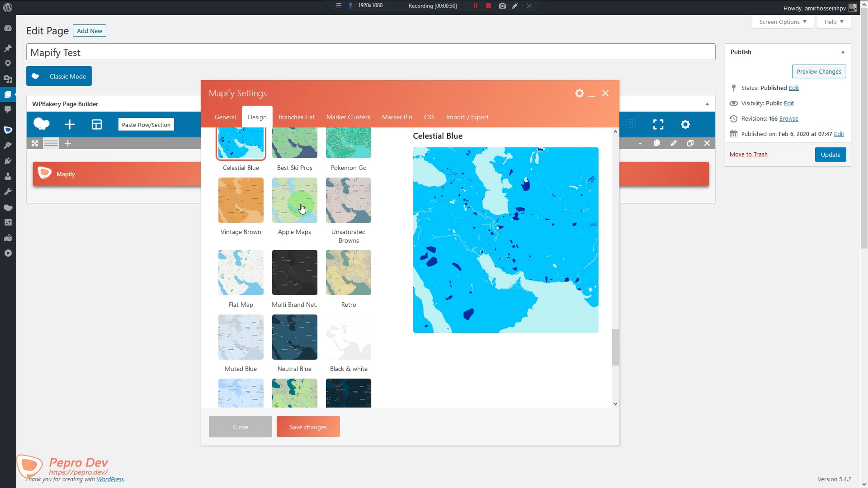Screen dimensions: 868x488
Task: Open the Plugins plug icon in sidebar
Action: [x=8, y=161]
